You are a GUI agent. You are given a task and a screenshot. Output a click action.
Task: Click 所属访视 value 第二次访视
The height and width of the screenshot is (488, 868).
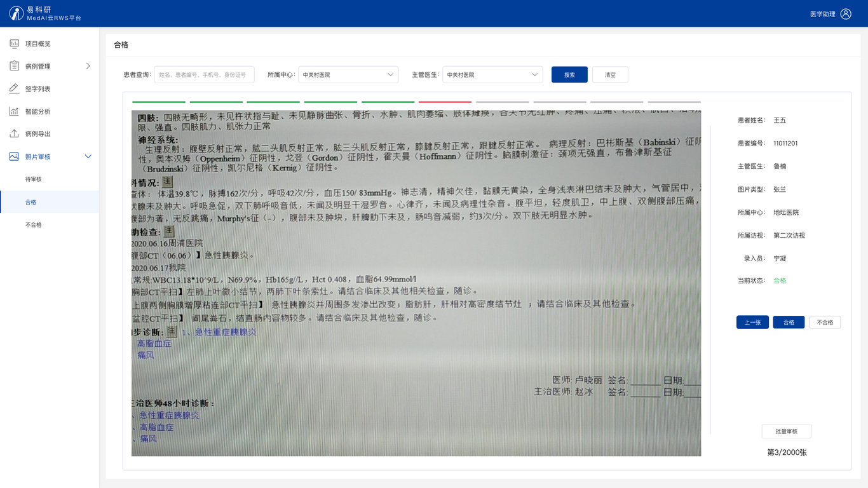point(789,235)
